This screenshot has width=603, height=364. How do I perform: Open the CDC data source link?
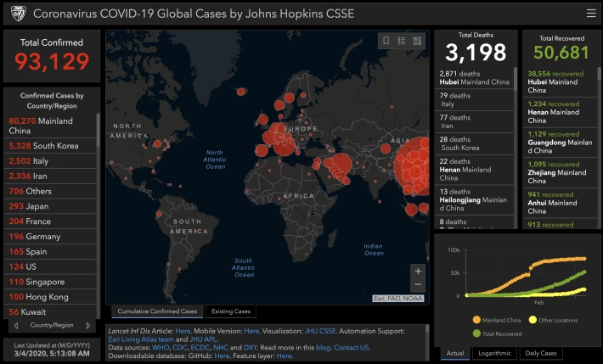point(179,348)
